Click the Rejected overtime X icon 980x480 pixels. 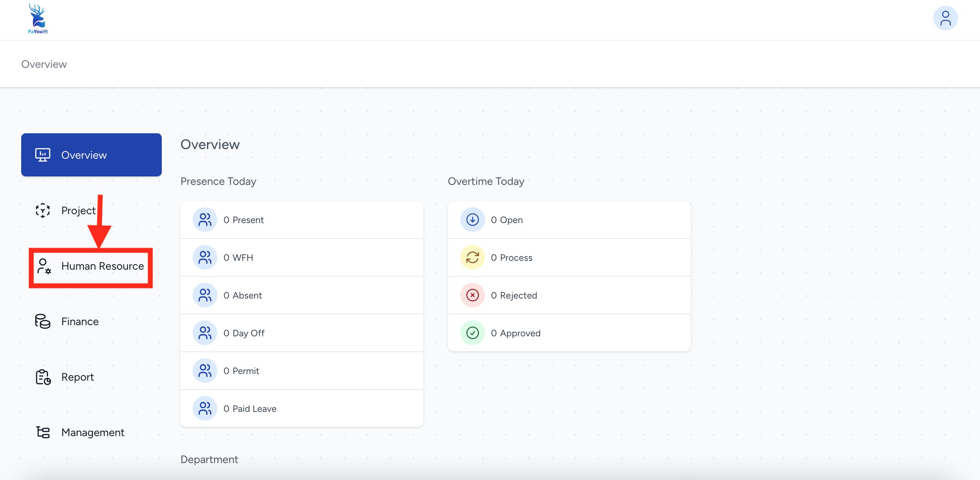[472, 295]
